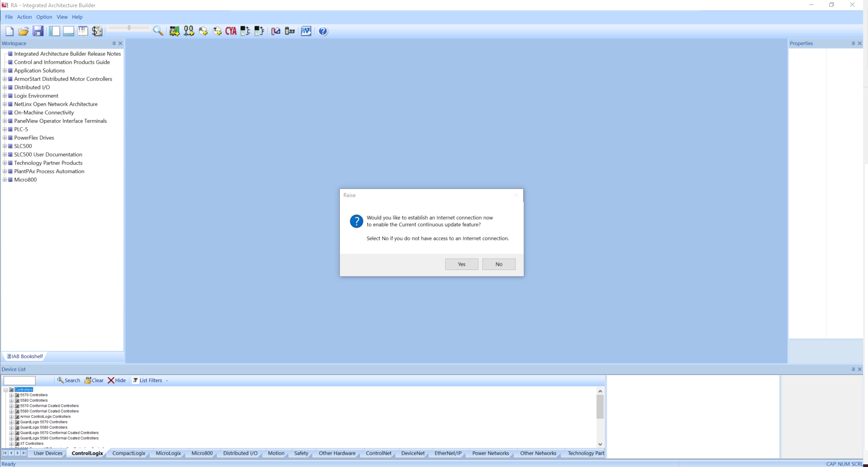The image size is (868, 467).
Task: Click Yes in the Raise dialog
Action: tap(462, 264)
